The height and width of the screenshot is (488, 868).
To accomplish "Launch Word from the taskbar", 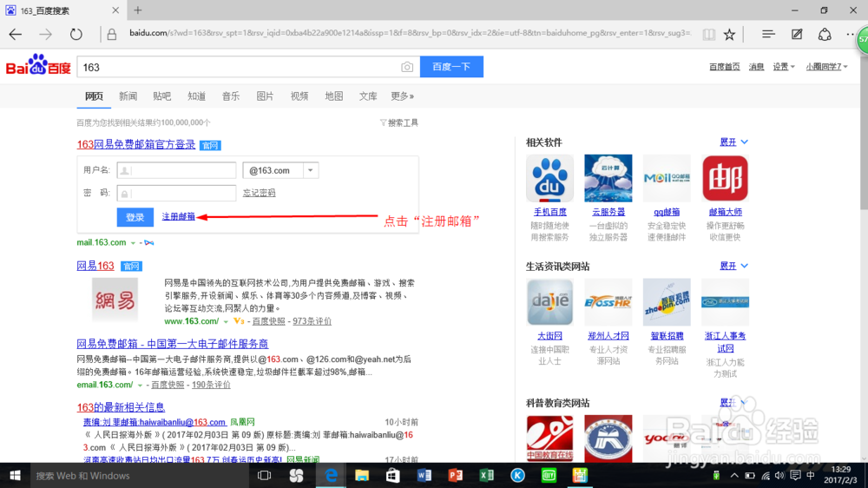I will click(x=424, y=475).
